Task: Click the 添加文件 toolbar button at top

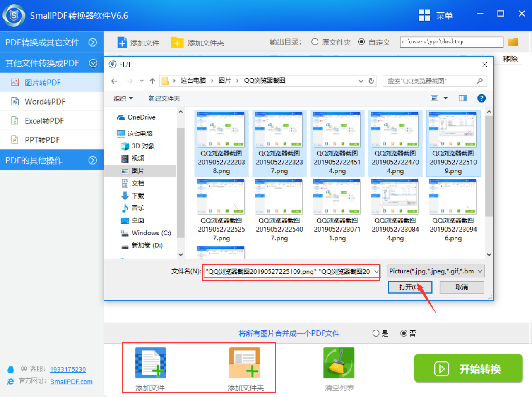Action: click(x=138, y=43)
